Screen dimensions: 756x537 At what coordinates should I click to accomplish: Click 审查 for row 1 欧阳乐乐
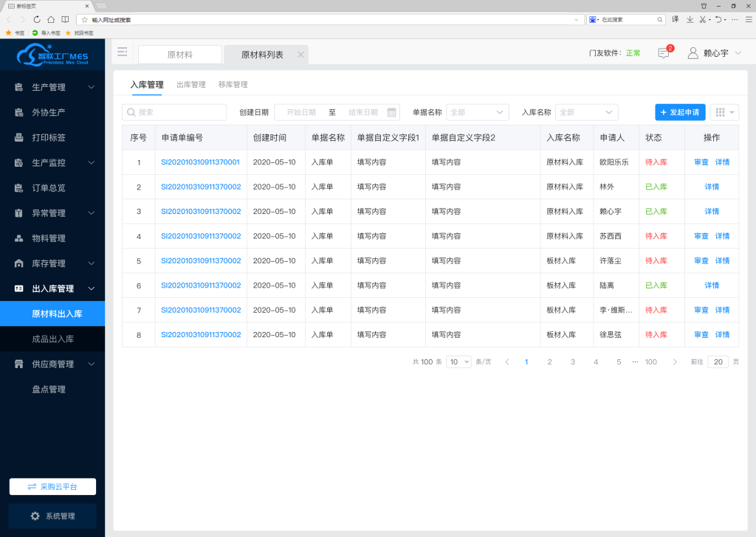coord(701,162)
